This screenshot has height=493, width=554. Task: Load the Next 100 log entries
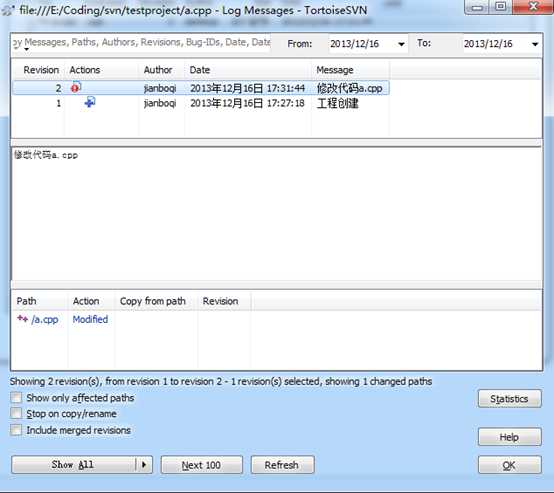tap(201, 465)
